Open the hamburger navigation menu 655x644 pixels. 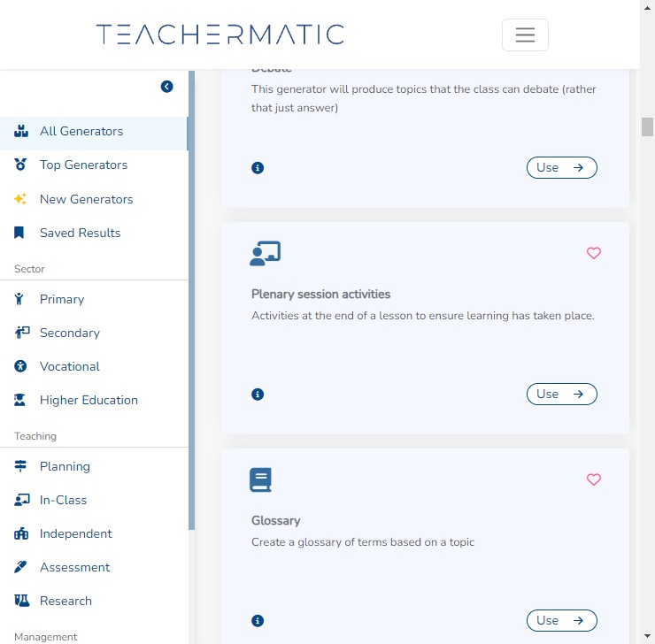pos(525,34)
